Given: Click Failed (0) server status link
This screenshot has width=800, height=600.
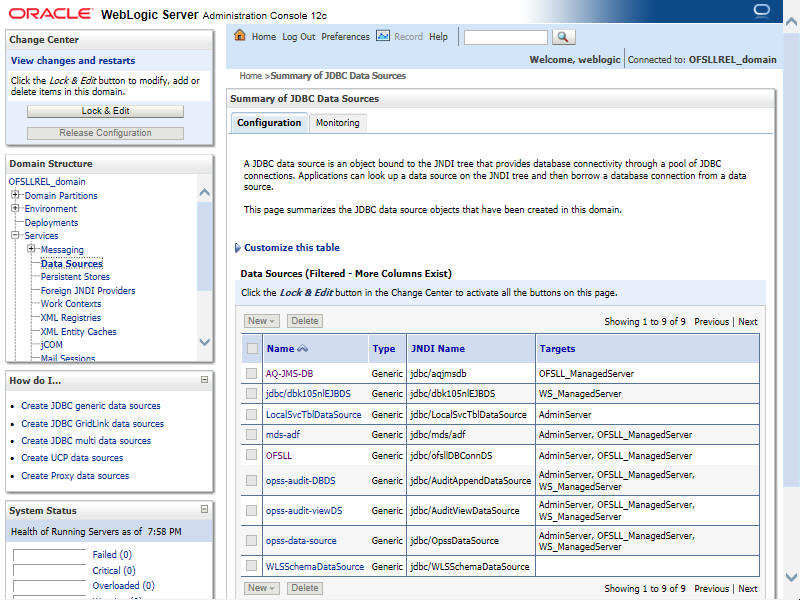Looking at the screenshot, I should 112,554.
